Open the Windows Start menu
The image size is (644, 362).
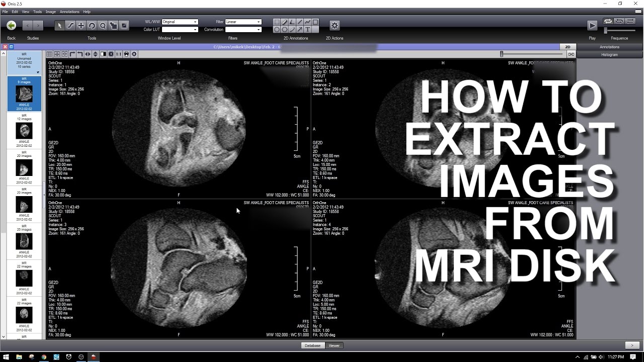pyautogui.click(x=6, y=356)
